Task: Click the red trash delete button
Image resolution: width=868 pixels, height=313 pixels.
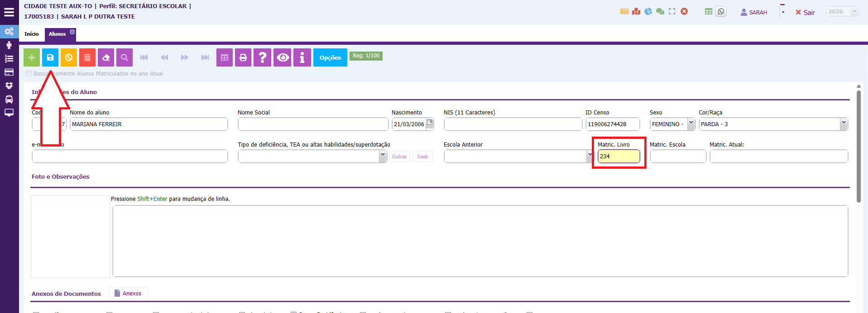Action: (87, 57)
